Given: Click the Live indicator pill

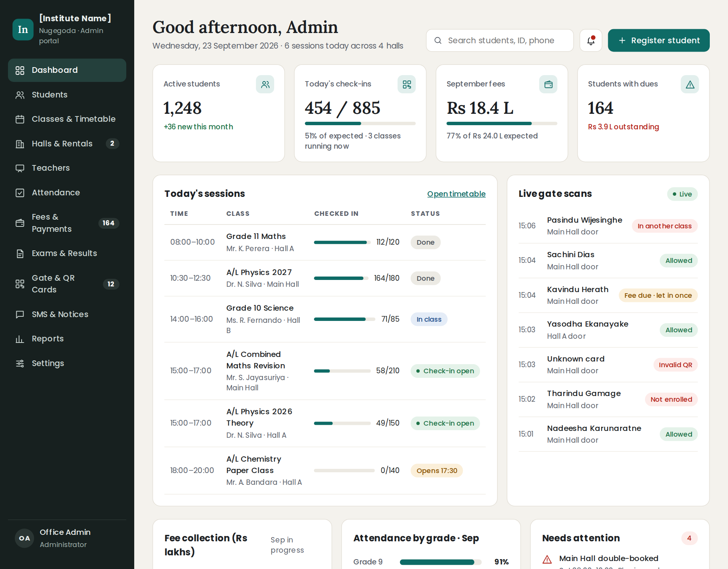Looking at the screenshot, I should coord(682,194).
